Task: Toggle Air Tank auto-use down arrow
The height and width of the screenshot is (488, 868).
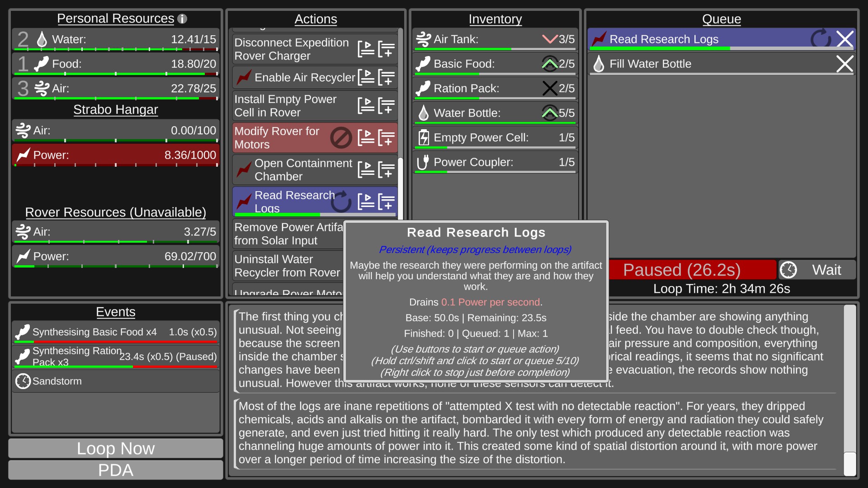Action: 550,39
